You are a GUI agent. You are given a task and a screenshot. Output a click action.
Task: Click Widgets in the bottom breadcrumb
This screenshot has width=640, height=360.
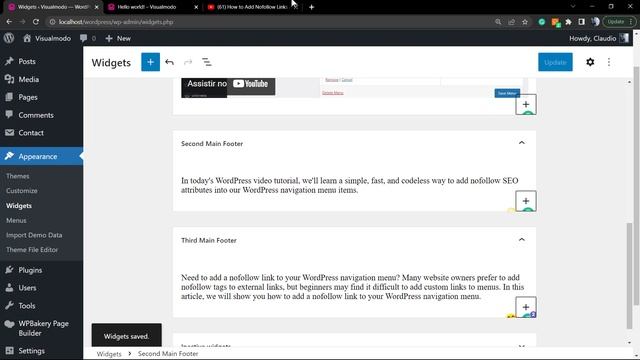pyautogui.click(x=109, y=354)
